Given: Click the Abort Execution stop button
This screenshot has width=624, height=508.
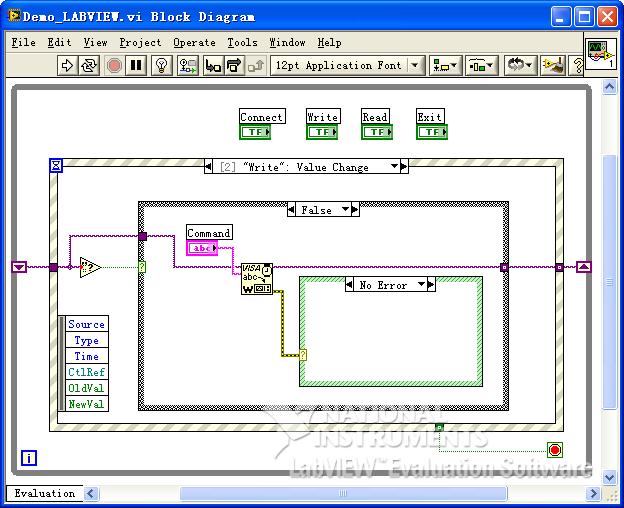Looking at the screenshot, I should click(x=114, y=65).
